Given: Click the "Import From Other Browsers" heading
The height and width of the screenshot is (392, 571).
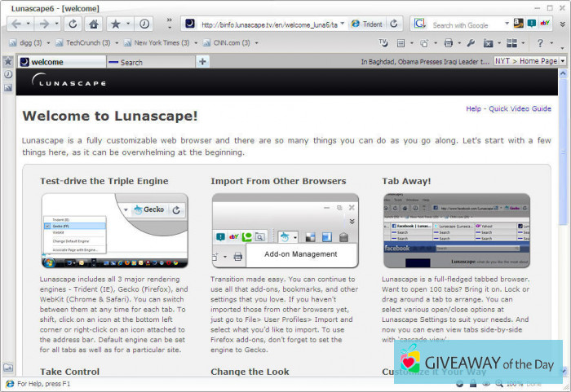Looking at the screenshot, I should tap(278, 181).
